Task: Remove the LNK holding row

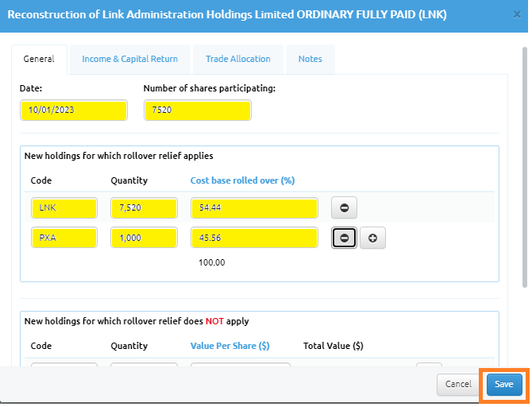Action: [344, 208]
